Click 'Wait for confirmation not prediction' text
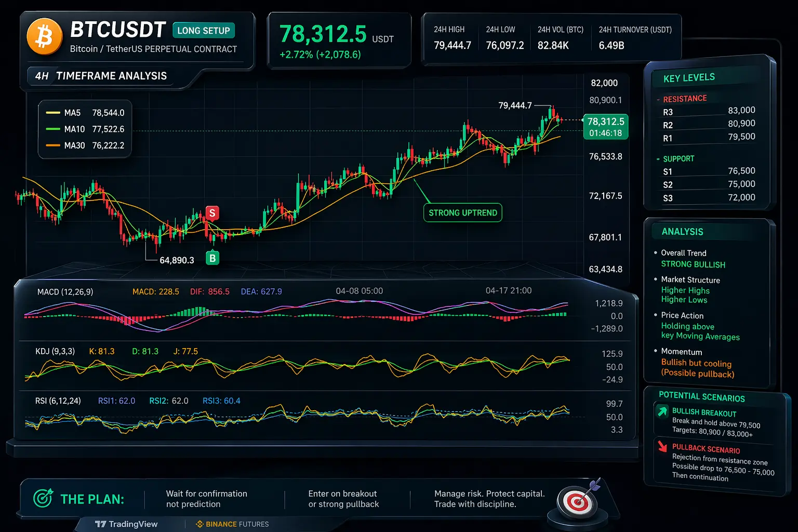Image resolution: width=798 pixels, height=532 pixels. (207, 499)
